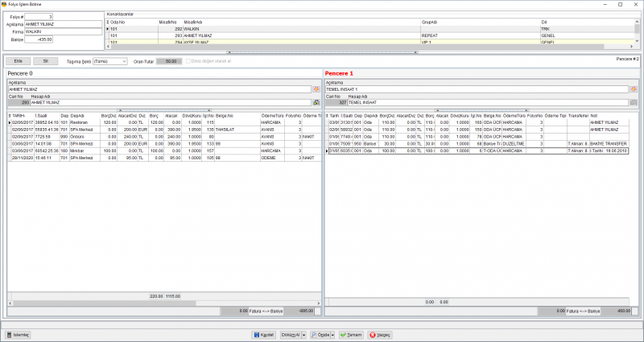The image size is (644, 342).
Task: Click the Pencere 0 heading
Action: coord(20,73)
